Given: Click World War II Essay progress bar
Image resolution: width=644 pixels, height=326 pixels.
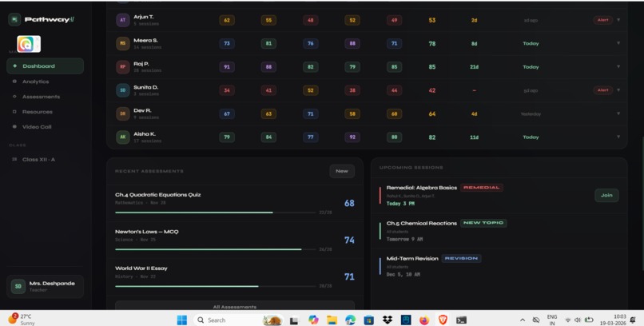Looking at the screenshot, I should click(215, 286).
